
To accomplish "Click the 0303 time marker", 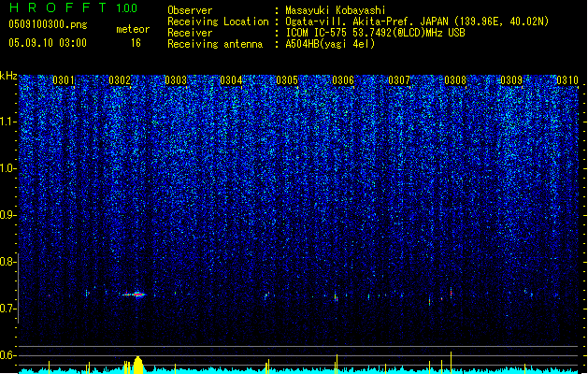I will [176, 80].
